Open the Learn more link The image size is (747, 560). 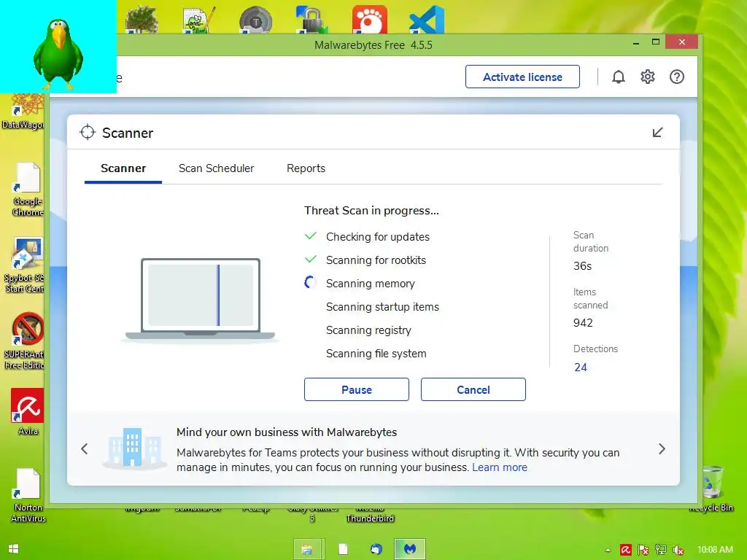500,467
